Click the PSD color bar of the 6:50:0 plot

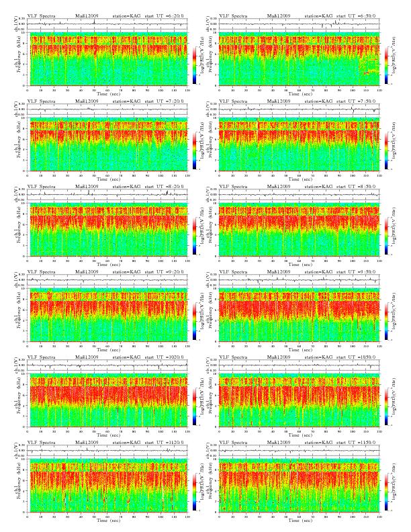coord(386,64)
